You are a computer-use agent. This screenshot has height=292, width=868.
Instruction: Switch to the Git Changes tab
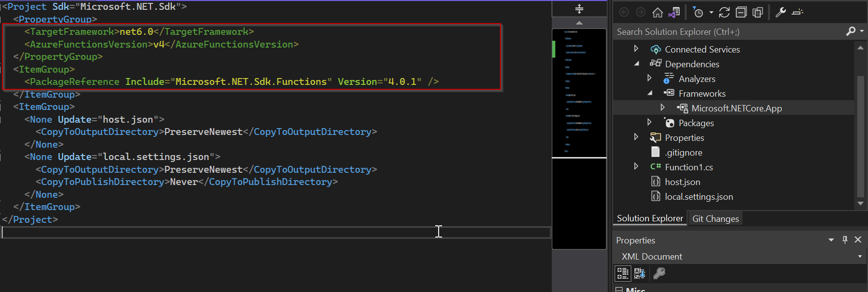[x=716, y=219]
